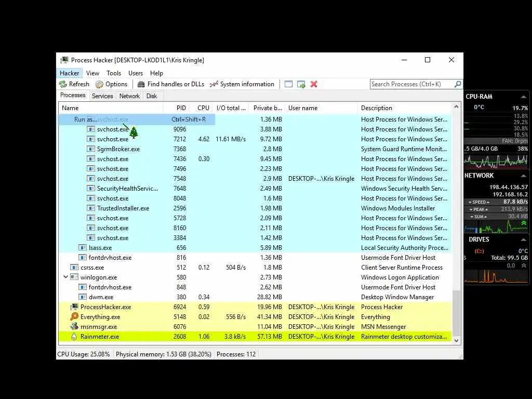This screenshot has height=399, width=532.
Task: Collapse the CPU-RAM Rainmeter section
Action: click(524, 97)
